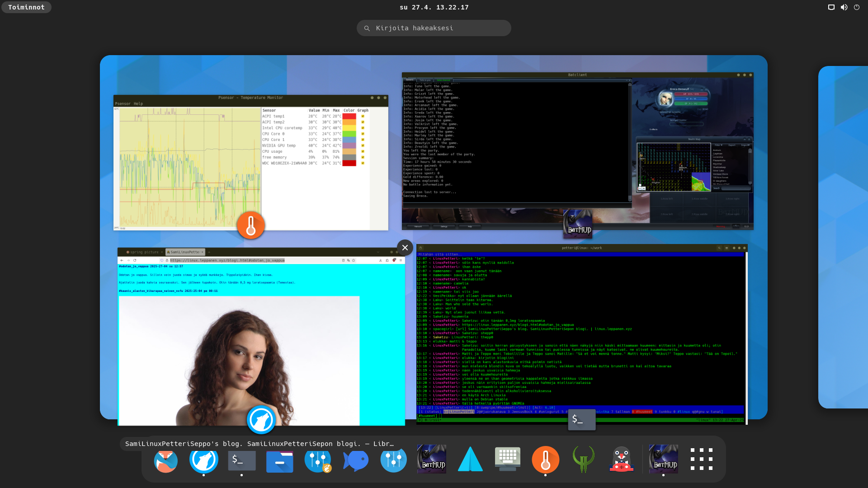Toggle the Graph checkbox for NVIDIA GPU temp

point(363,145)
